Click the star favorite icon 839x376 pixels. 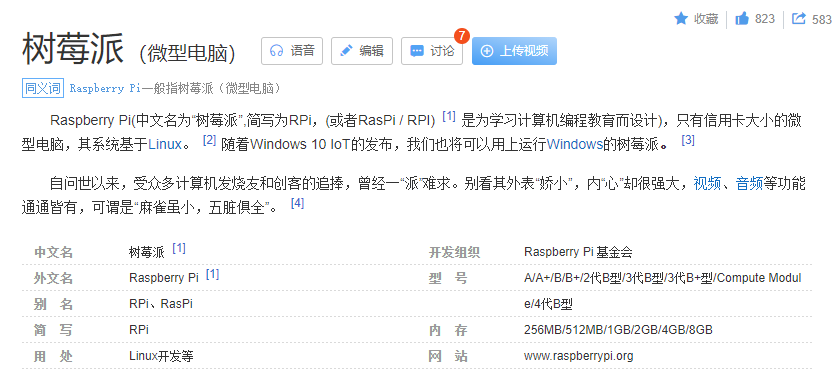tap(681, 19)
